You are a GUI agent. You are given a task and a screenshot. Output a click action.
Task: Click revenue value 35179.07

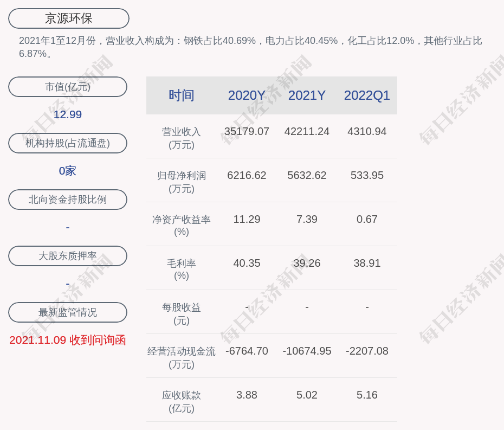247,132
